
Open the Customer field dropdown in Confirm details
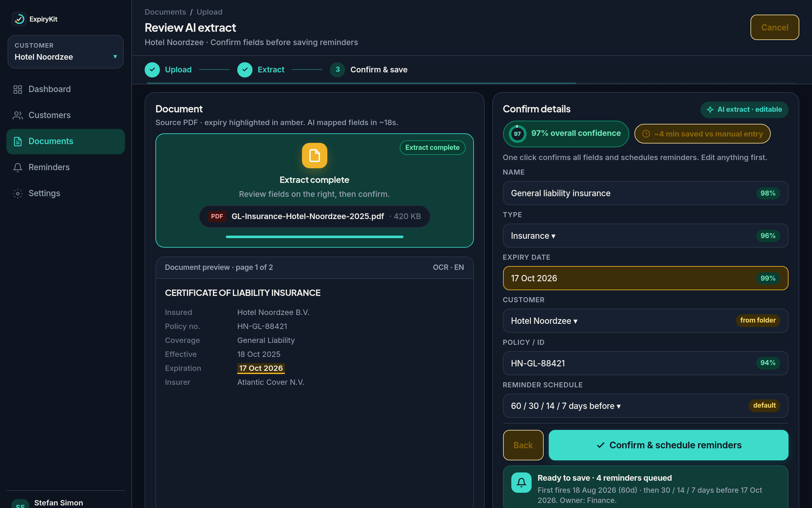pyautogui.click(x=645, y=321)
